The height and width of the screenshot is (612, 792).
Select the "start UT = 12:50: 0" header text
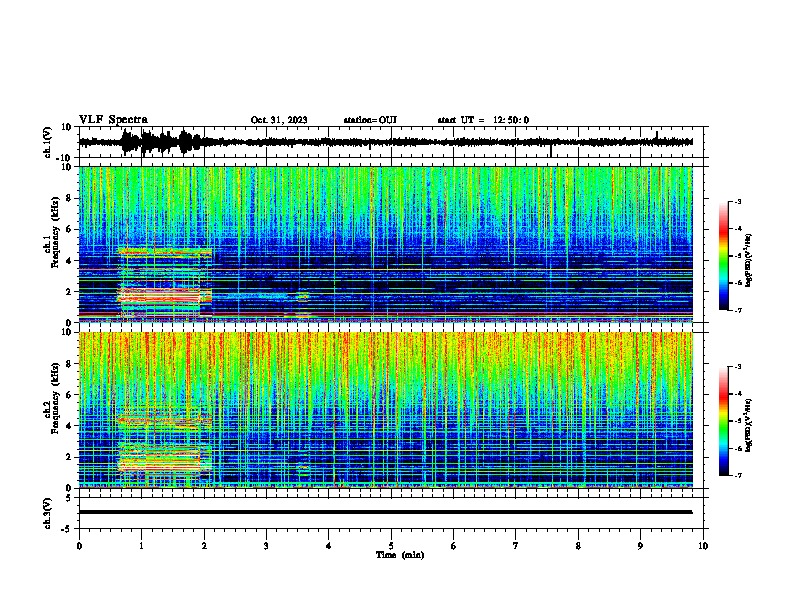pyautogui.click(x=483, y=120)
